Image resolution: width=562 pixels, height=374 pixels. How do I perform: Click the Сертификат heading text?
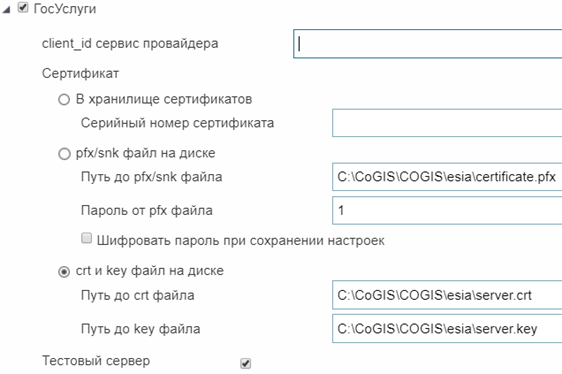[x=80, y=74]
